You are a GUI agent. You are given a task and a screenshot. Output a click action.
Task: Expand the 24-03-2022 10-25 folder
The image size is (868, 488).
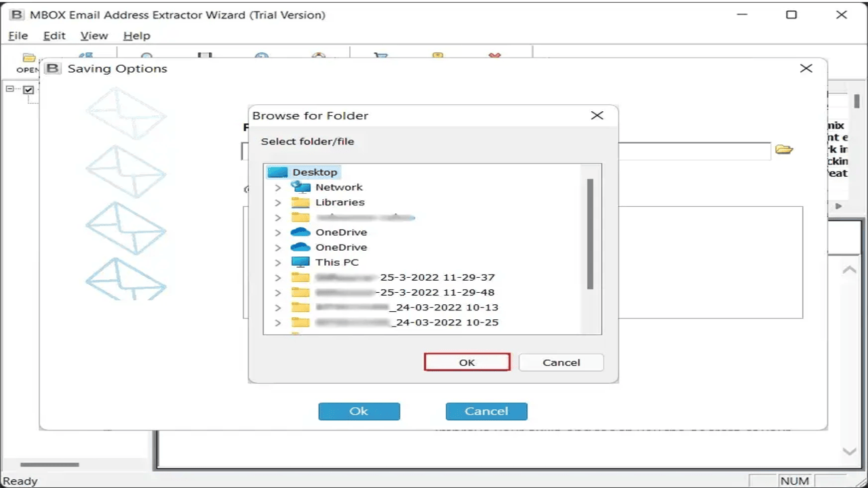[x=278, y=323]
